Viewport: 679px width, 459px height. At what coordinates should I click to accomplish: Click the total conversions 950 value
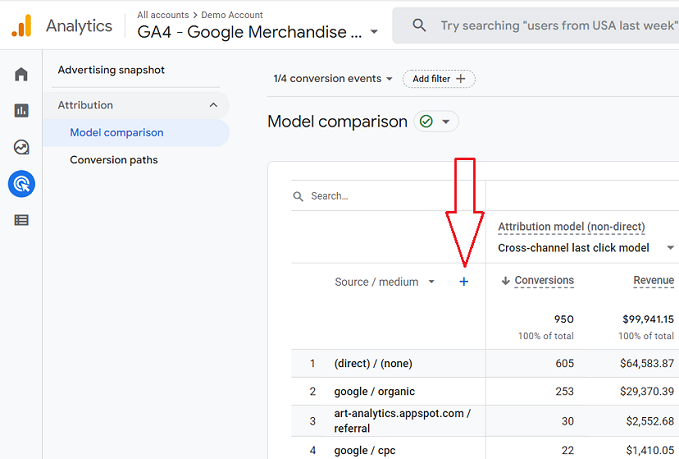click(564, 320)
